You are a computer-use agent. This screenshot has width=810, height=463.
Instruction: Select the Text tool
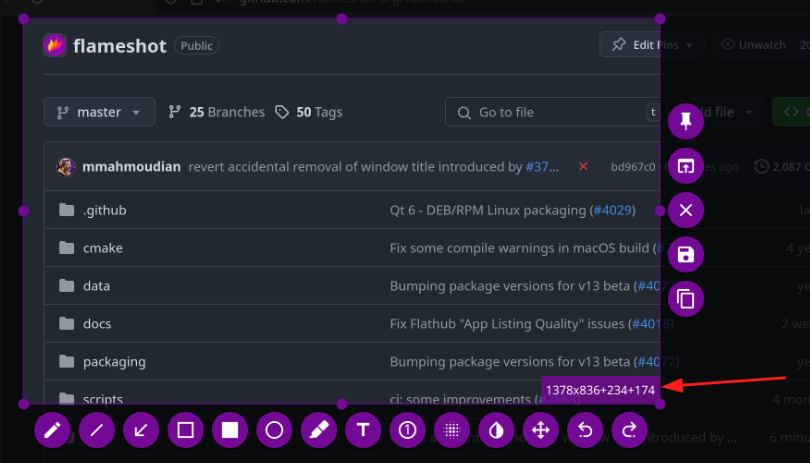[363, 430]
